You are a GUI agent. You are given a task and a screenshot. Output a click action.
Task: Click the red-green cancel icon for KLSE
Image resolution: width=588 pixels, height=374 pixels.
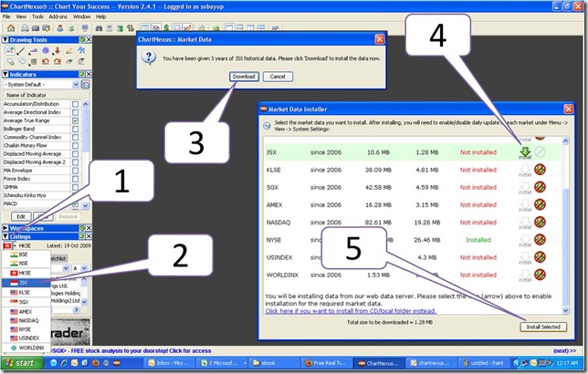click(x=540, y=170)
